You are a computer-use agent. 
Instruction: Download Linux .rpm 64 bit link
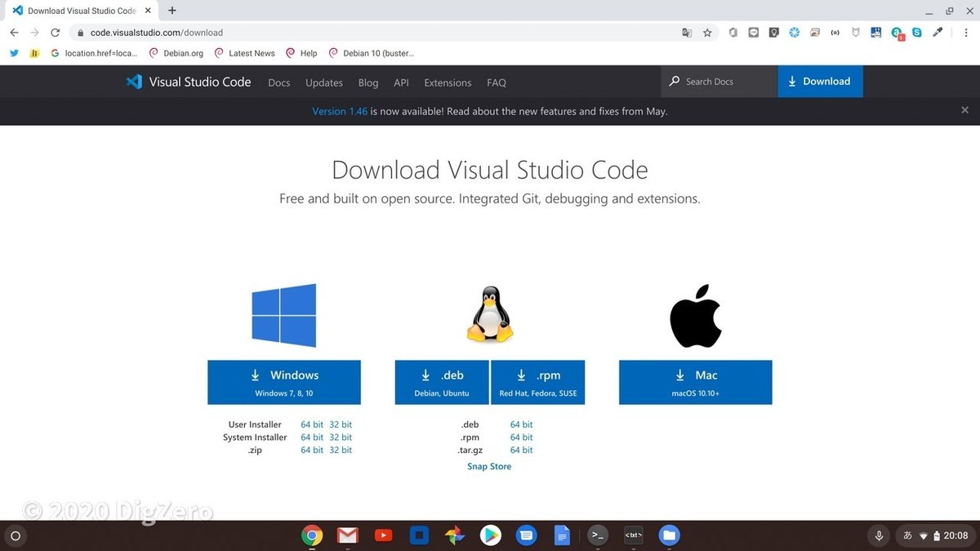pos(521,438)
